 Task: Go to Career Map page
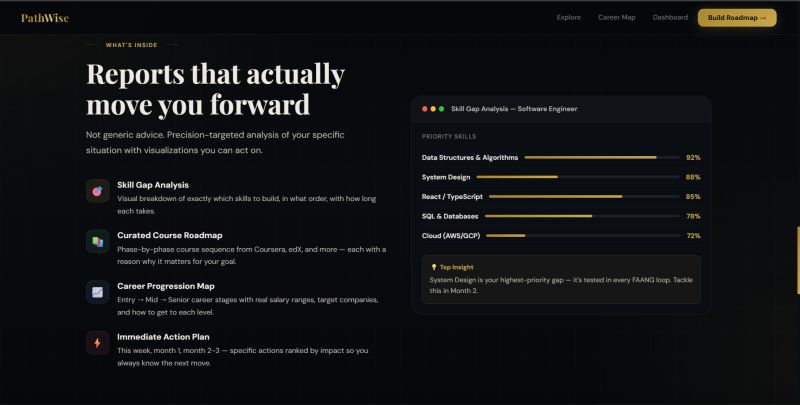[616, 17]
